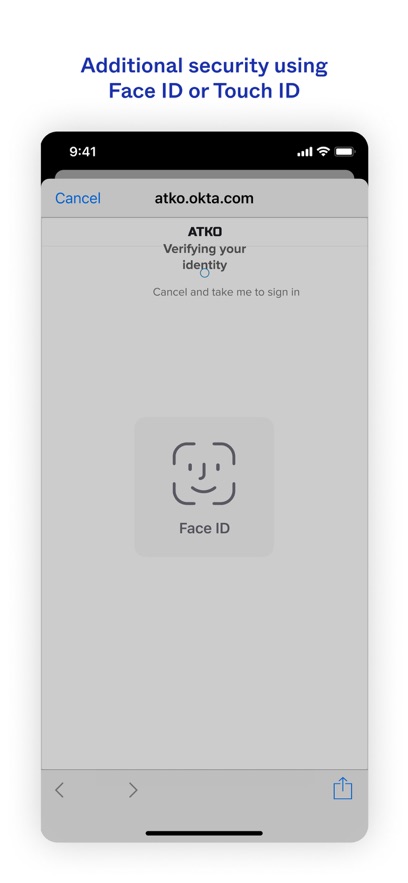
Task: Go back with the left chevron arrow
Action: pos(60,790)
